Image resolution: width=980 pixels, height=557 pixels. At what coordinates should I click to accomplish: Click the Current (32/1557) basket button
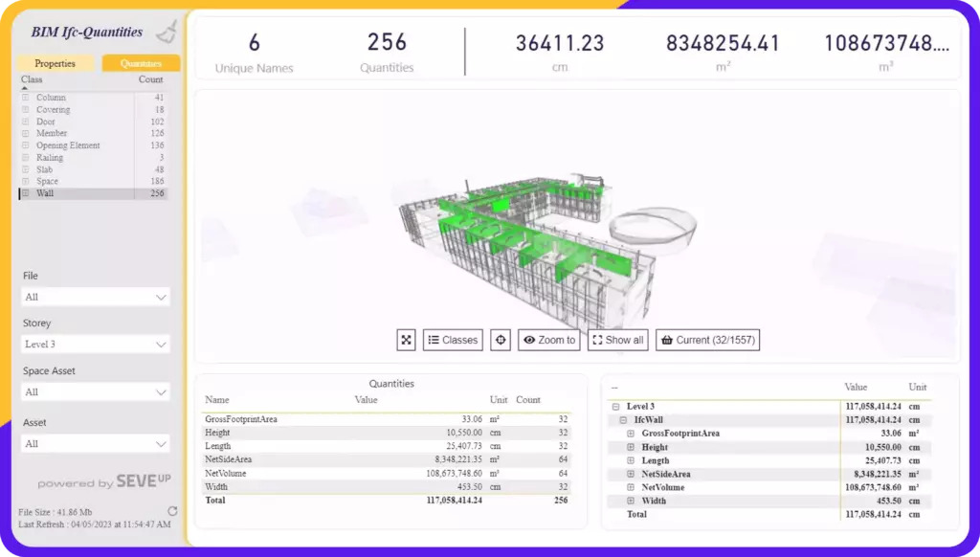pyautogui.click(x=707, y=340)
